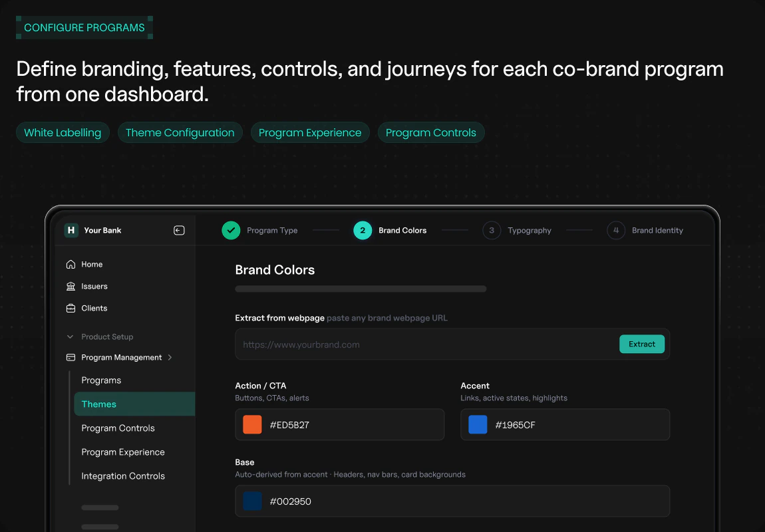Collapse the sidebar with the arrow icon
This screenshot has height=532, width=765.
(x=179, y=230)
